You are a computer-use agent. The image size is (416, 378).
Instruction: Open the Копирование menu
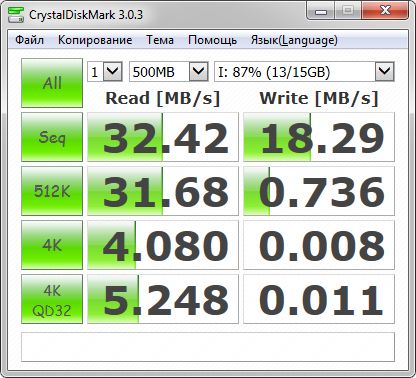coord(95,40)
